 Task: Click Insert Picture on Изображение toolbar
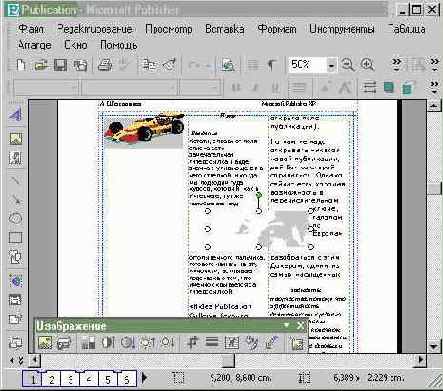tap(45, 343)
